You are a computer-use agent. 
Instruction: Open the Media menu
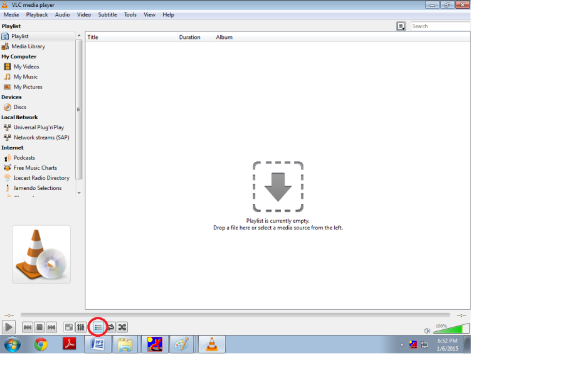click(x=11, y=14)
